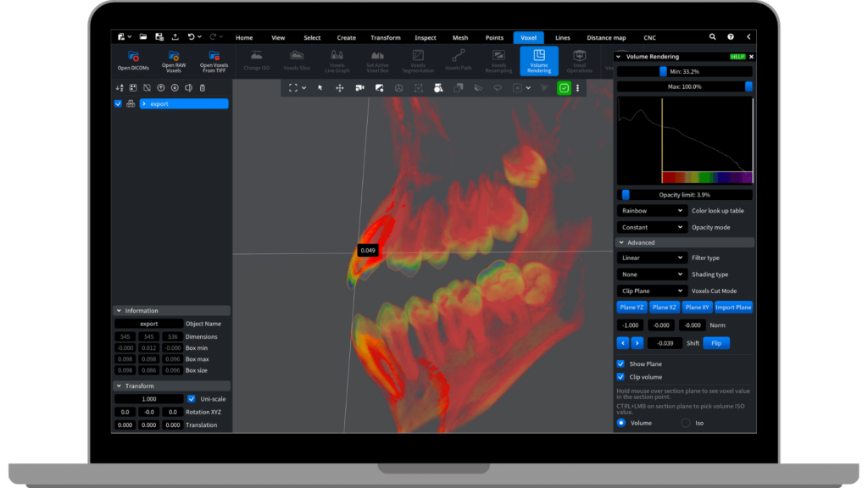Screen dimensions: 868x488
Task: Click the camera icon in viewport toolbar
Action: point(359,87)
